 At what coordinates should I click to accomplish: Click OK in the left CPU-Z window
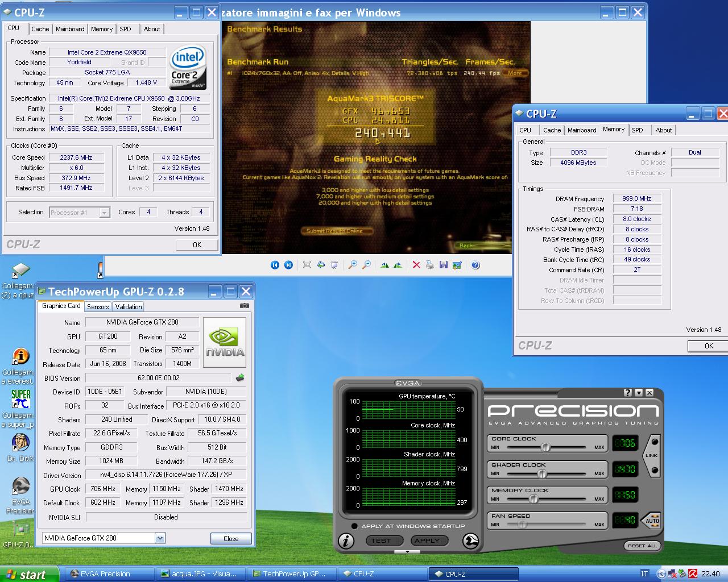(197, 245)
